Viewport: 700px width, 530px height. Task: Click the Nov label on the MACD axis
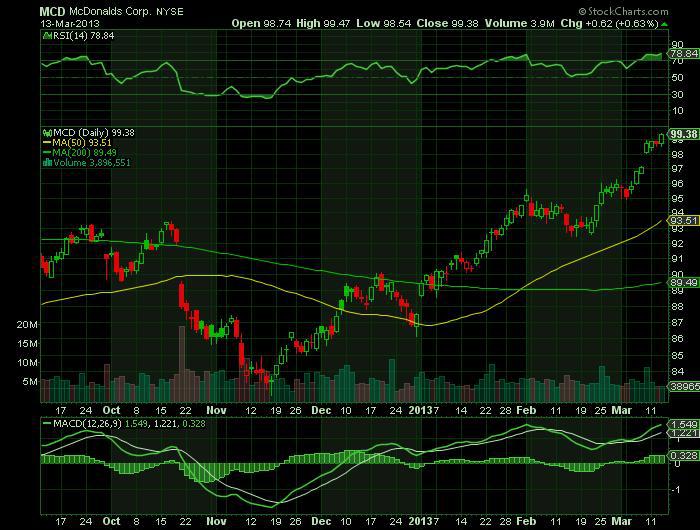[x=217, y=521]
